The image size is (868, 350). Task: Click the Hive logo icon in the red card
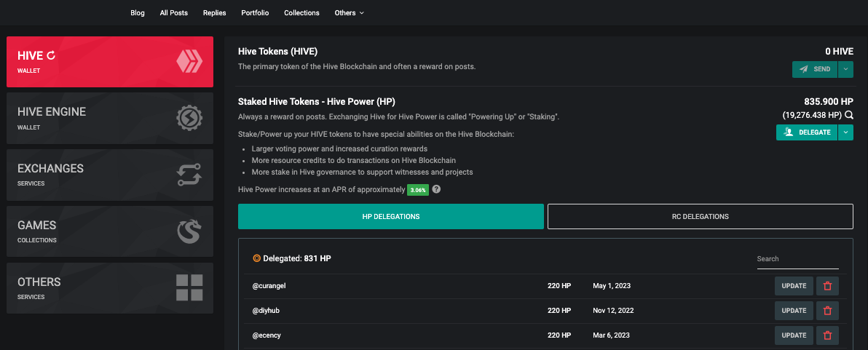tap(189, 61)
